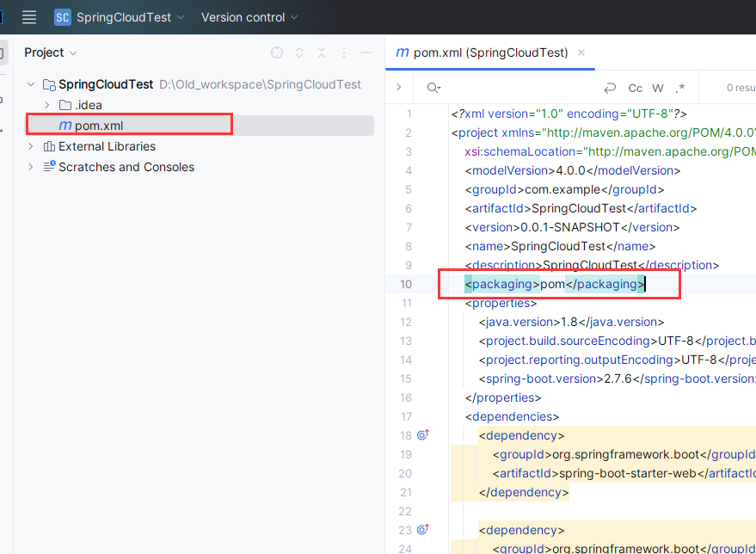Toggle whole Words (W) search option

[658, 88]
